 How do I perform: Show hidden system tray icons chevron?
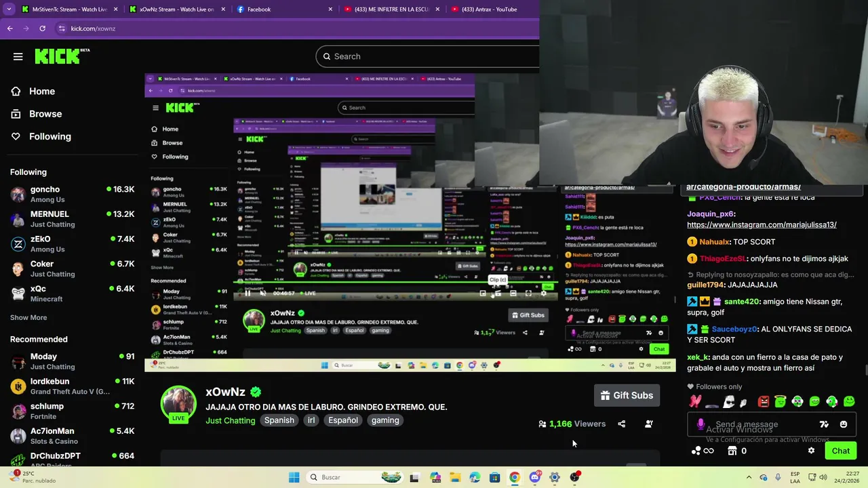[749, 477]
